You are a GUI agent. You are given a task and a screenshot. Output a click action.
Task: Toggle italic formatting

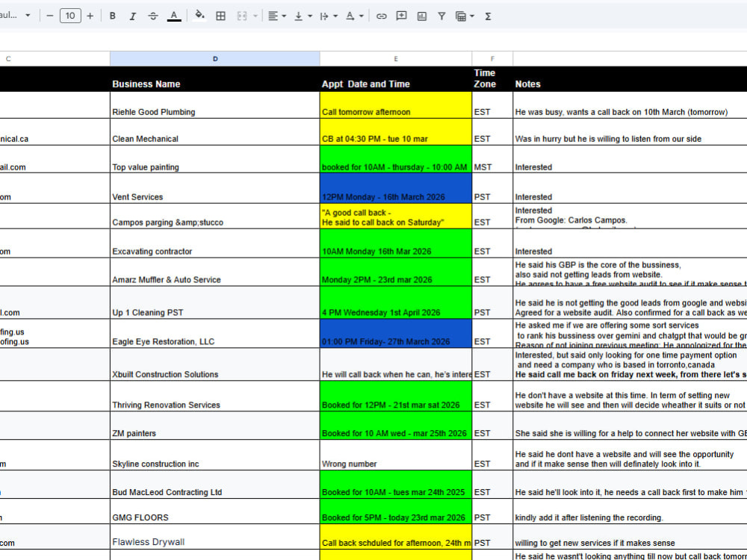pos(132,16)
